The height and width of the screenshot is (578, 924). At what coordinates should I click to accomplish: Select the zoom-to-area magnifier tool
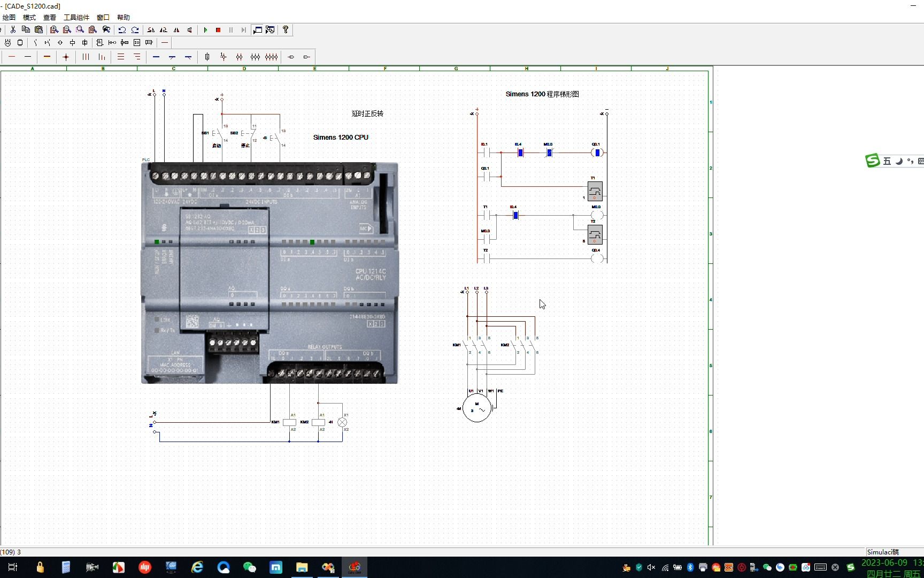[80, 30]
